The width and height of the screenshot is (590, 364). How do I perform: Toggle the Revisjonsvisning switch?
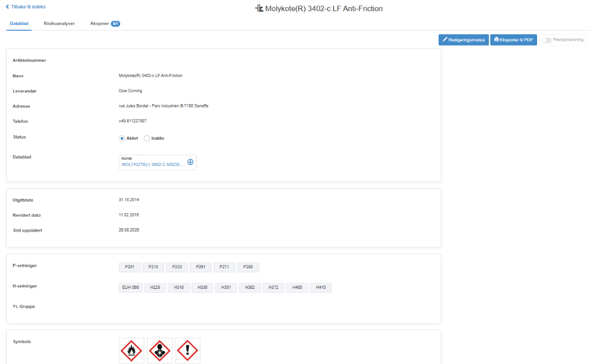547,40
